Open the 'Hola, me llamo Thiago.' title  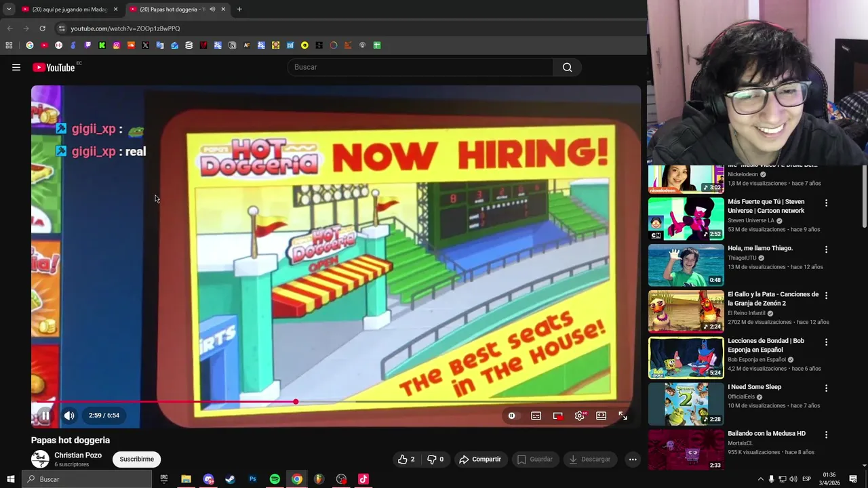point(760,248)
